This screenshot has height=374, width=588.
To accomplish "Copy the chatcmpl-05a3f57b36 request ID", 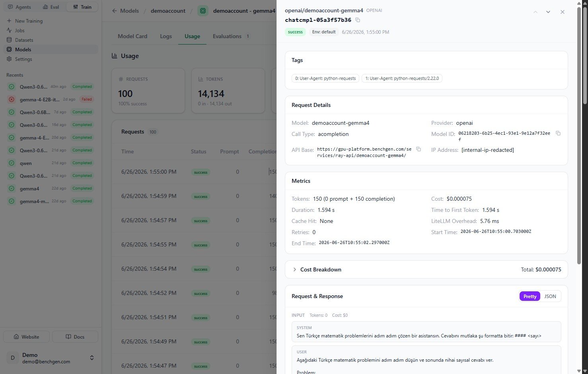I will point(358,20).
